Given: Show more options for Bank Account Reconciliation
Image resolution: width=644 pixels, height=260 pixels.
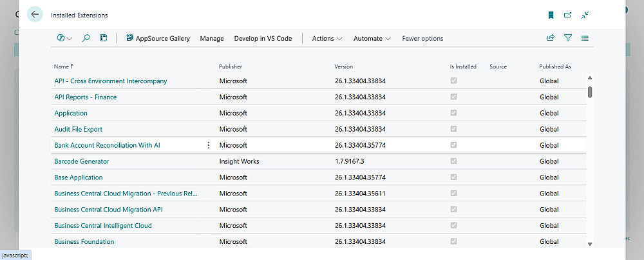Looking at the screenshot, I should [x=208, y=145].
